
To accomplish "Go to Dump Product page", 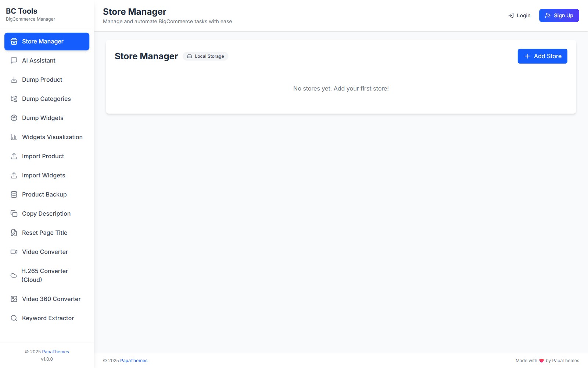I will [47, 80].
